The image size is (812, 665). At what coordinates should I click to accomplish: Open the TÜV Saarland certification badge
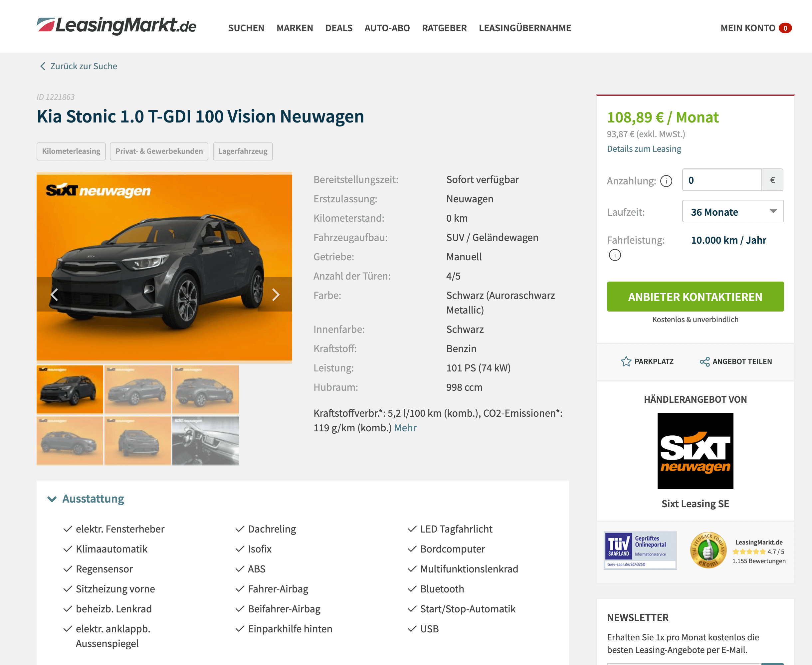point(640,550)
